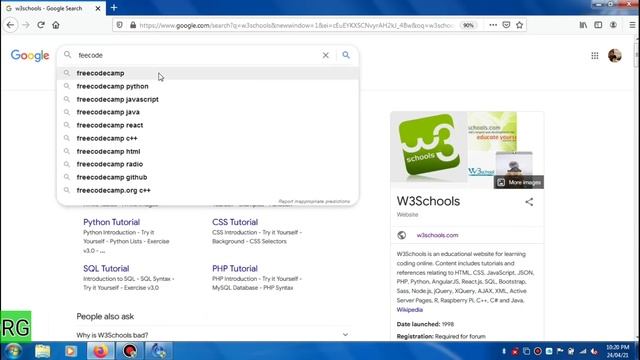Open File Explorer in taskbar
Screen dimensions: 640x360
point(42,351)
